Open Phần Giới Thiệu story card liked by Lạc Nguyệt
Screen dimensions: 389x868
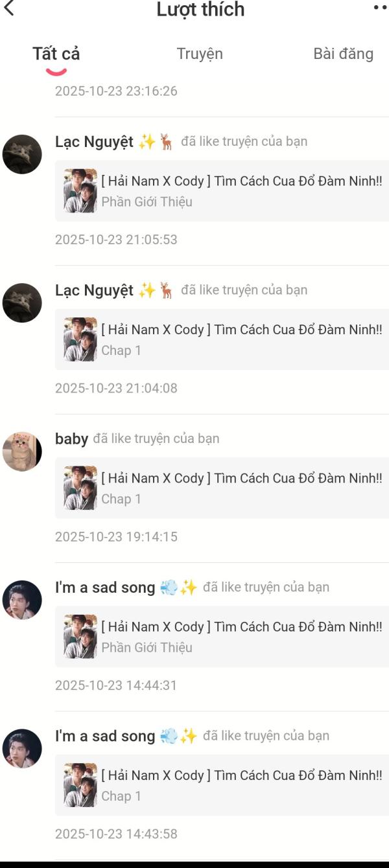[x=222, y=190]
